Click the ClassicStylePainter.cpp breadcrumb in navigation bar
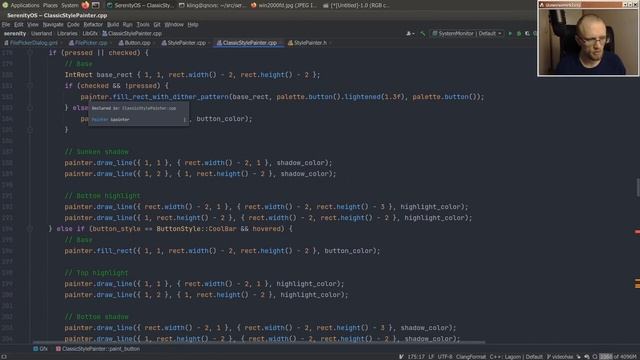This screenshot has height=360, width=640. (x=132, y=33)
